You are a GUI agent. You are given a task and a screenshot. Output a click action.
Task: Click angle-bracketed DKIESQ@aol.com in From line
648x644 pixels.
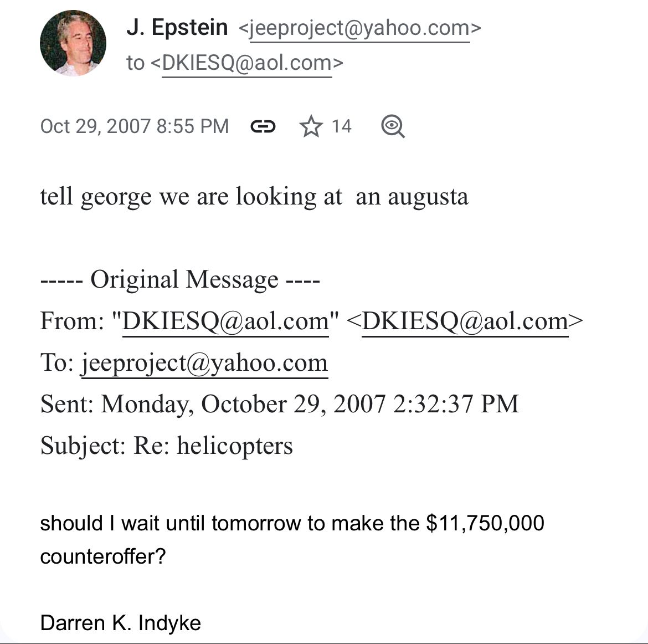point(465,321)
